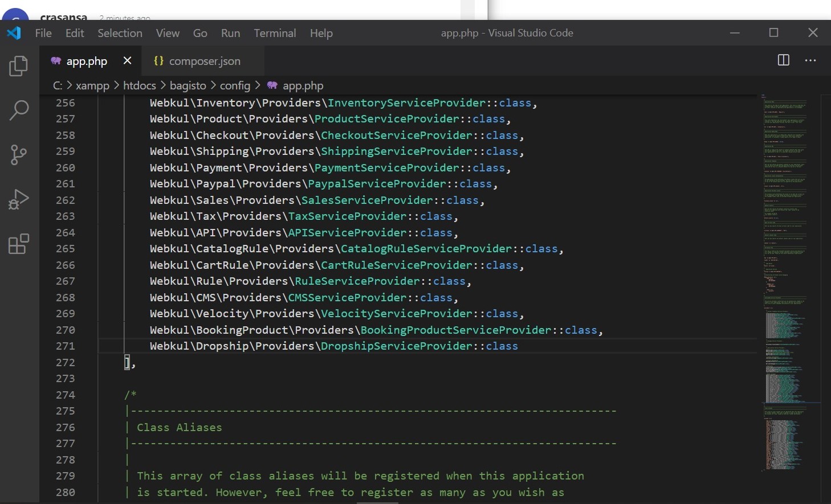The height and width of the screenshot is (504, 831).
Task: Click the JSON braces icon on composer.json tab
Action: (159, 60)
